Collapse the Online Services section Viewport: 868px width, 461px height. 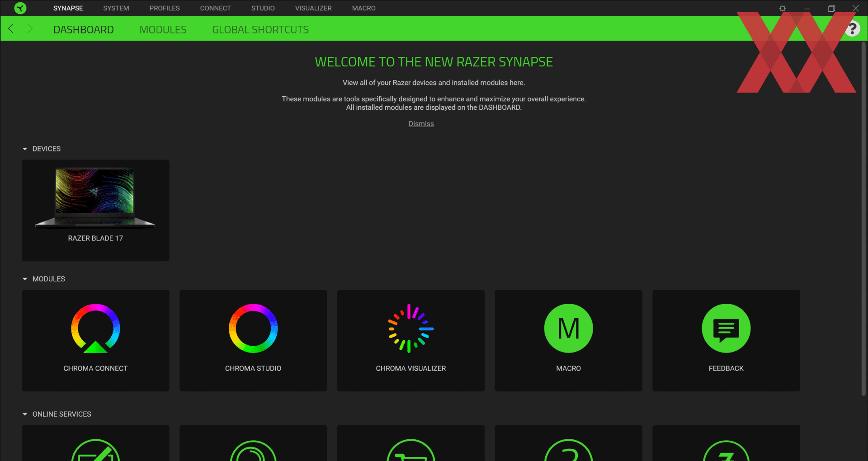[x=25, y=414]
